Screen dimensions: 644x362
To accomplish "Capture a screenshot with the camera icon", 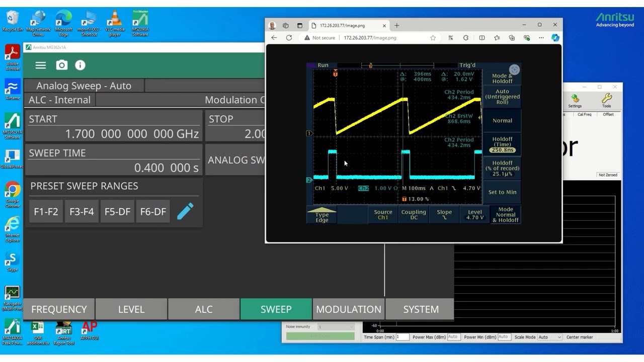I will pyautogui.click(x=61, y=65).
